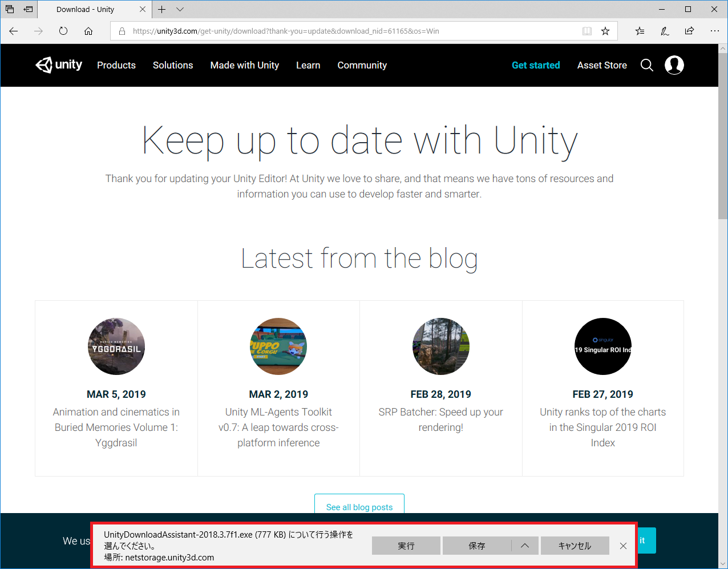This screenshot has height=569, width=728.
Task: Click the Get started link
Action: click(x=536, y=65)
